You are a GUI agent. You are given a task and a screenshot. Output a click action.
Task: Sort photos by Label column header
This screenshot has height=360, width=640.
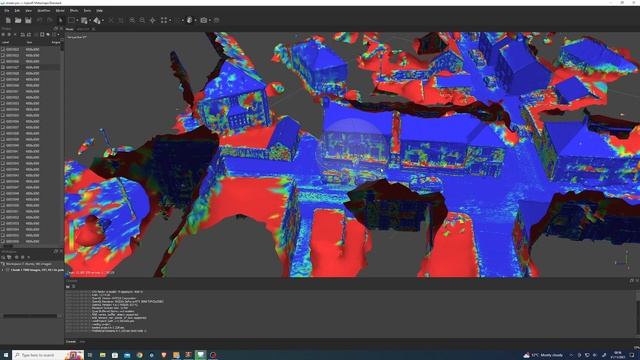6,42
